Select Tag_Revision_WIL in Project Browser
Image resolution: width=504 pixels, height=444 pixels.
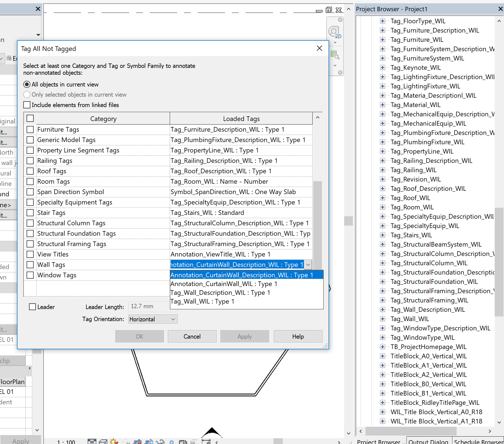click(x=416, y=179)
